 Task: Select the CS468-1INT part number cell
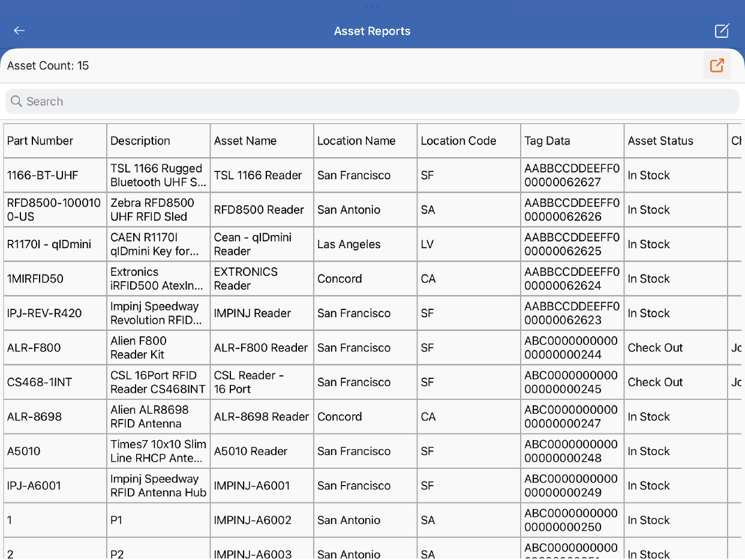(40, 383)
